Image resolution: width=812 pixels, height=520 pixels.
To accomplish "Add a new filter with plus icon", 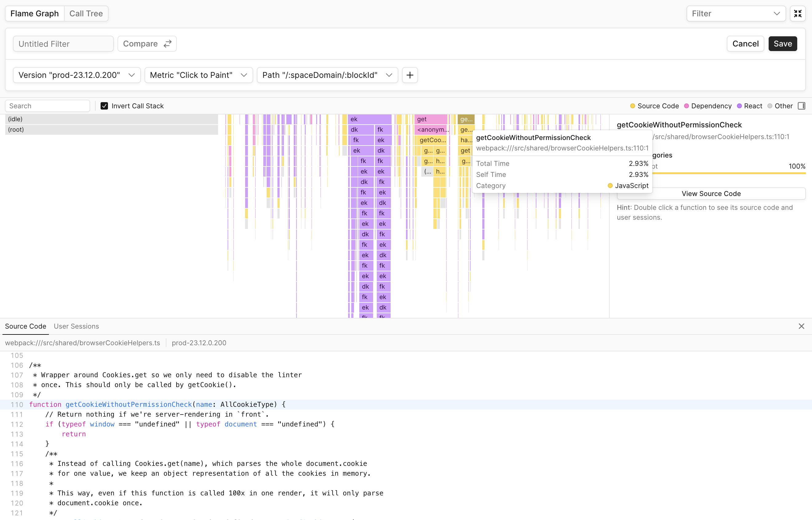I will pos(410,75).
